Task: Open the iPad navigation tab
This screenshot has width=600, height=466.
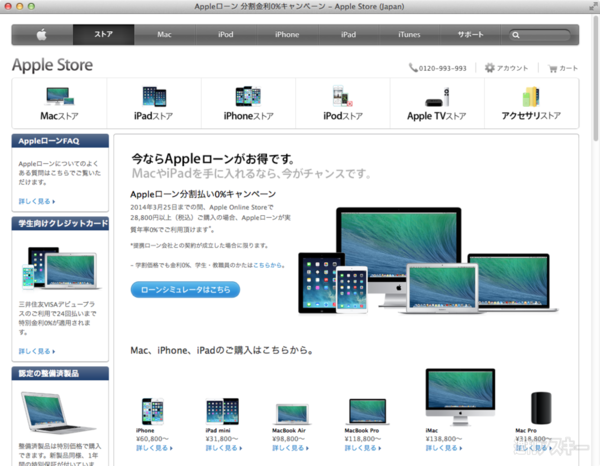Action: tap(348, 34)
